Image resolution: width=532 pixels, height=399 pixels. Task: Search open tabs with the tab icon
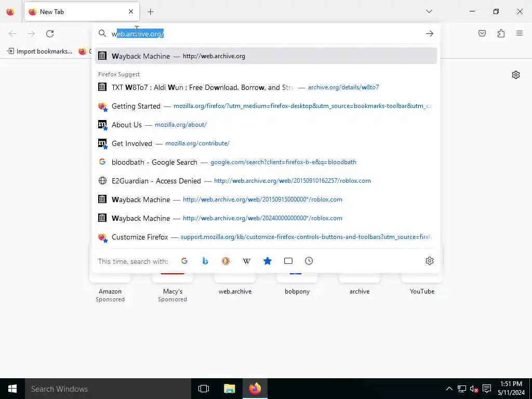[x=288, y=261]
